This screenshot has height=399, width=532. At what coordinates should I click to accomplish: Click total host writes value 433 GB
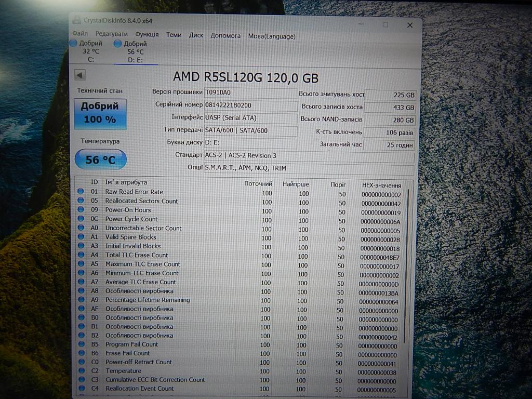click(390, 108)
